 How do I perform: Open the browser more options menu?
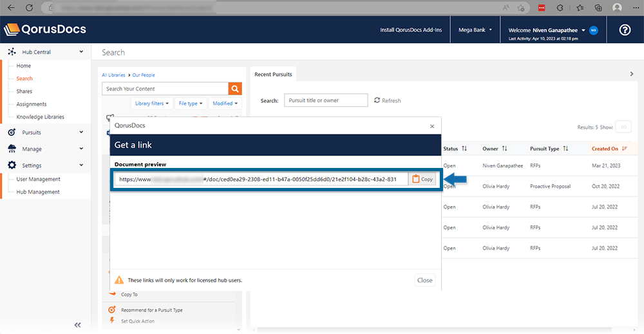click(x=636, y=7)
